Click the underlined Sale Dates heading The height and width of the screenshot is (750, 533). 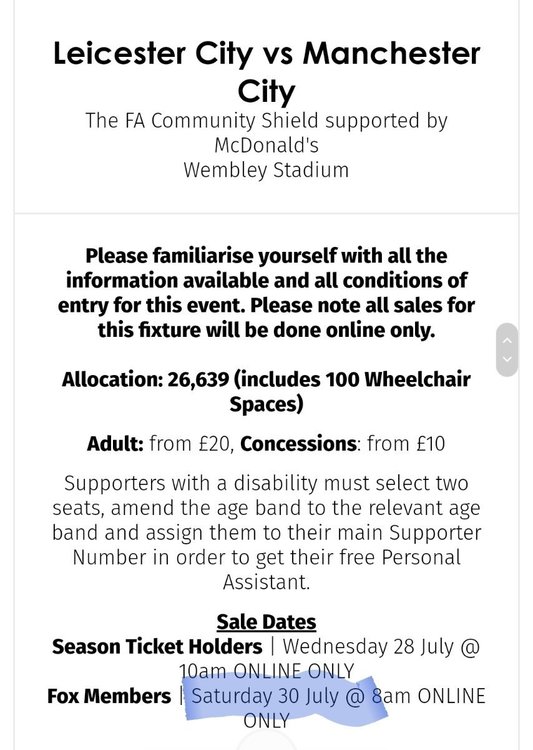pos(266,622)
